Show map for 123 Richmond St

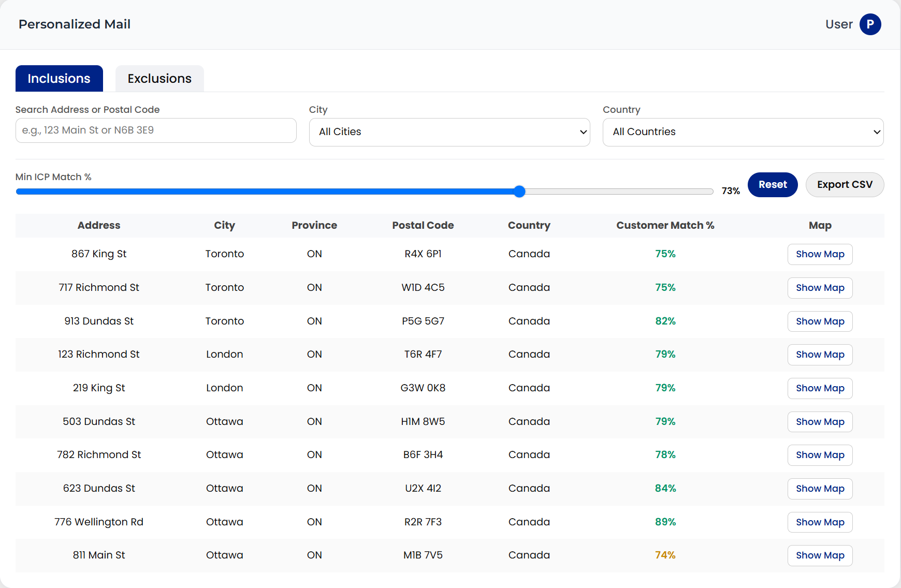(x=820, y=355)
